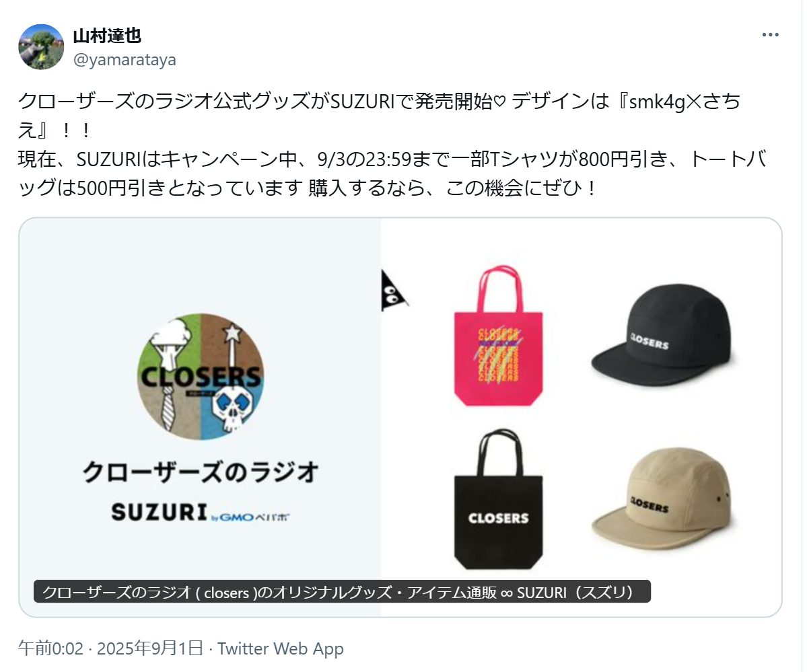807x672 pixels.
Task: Open the link card caption bar
Action: 343,592
